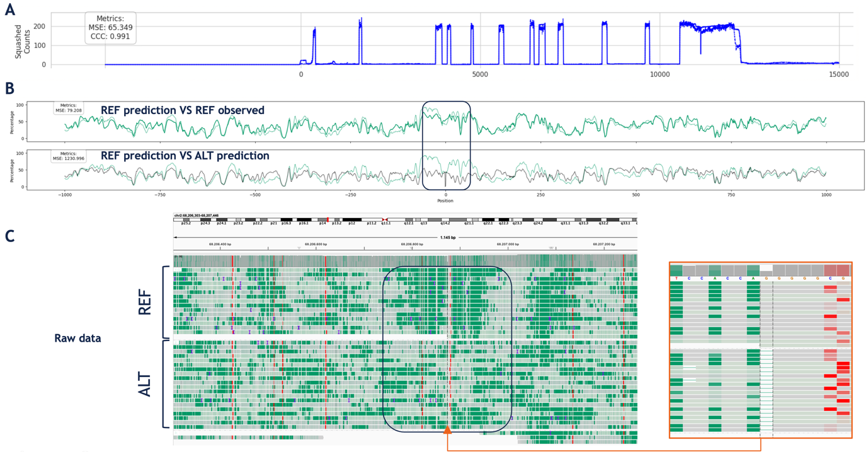Screen dimensions: 868x452
Task: Click ruler tick 68.206.600 bp
Action: tap(316, 244)
